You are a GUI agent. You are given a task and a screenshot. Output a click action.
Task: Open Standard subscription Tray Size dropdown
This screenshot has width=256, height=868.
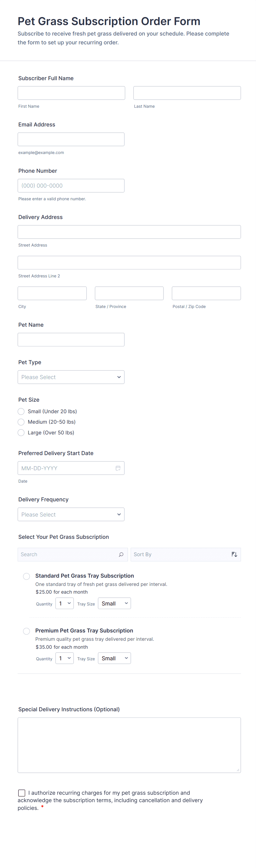[x=114, y=604]
